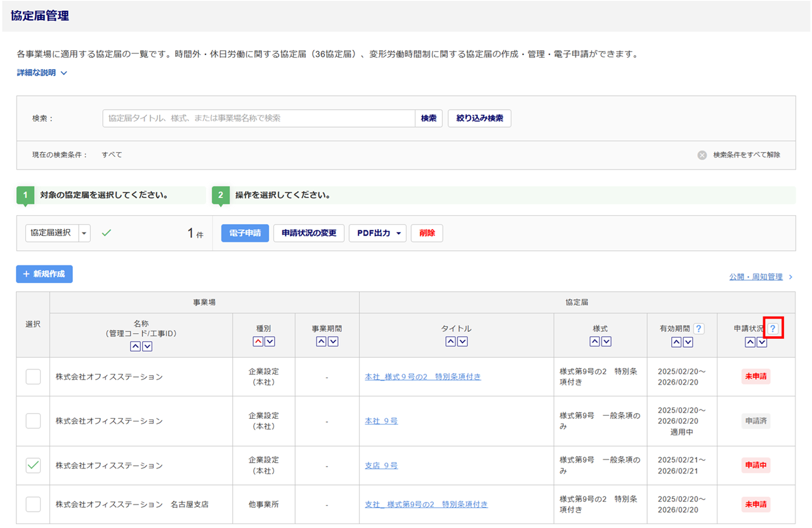Uncheck the selected 支店_9号 row checkbox

(33, 466)
